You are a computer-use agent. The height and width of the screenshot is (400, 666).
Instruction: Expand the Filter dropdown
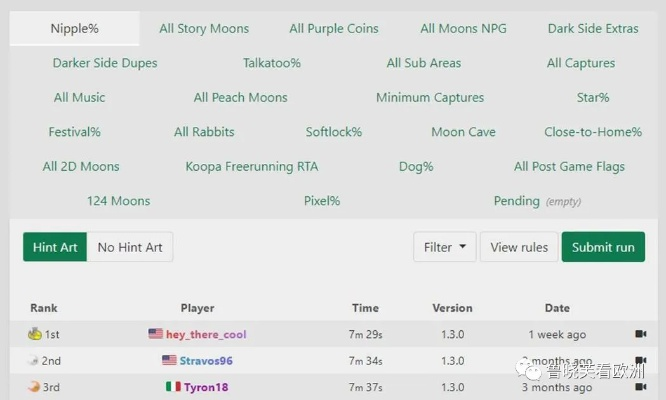444,247
